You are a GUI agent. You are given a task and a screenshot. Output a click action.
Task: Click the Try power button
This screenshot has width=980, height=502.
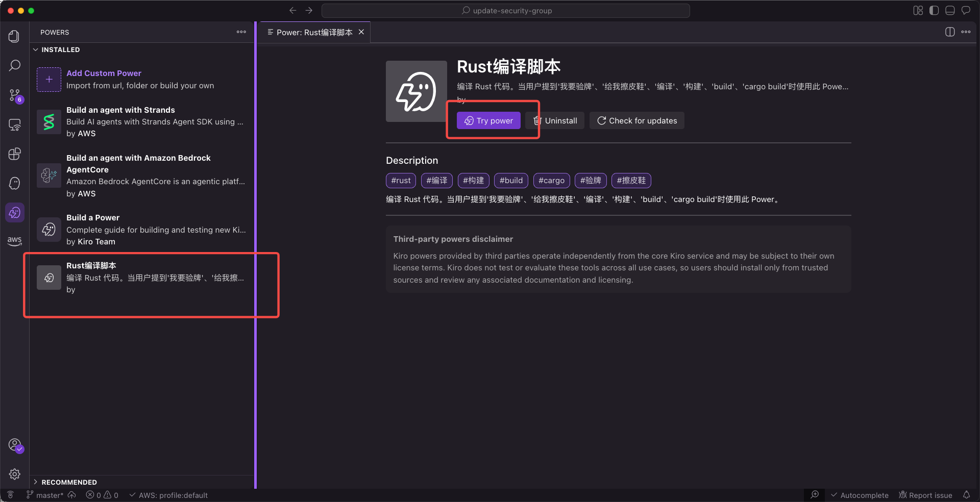pyautogui.click(x=488, y=121)
